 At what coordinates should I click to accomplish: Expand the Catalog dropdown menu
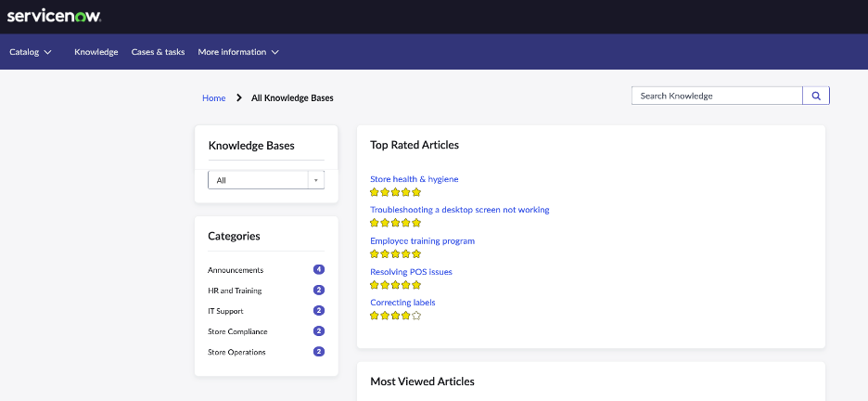pos(31,52)
